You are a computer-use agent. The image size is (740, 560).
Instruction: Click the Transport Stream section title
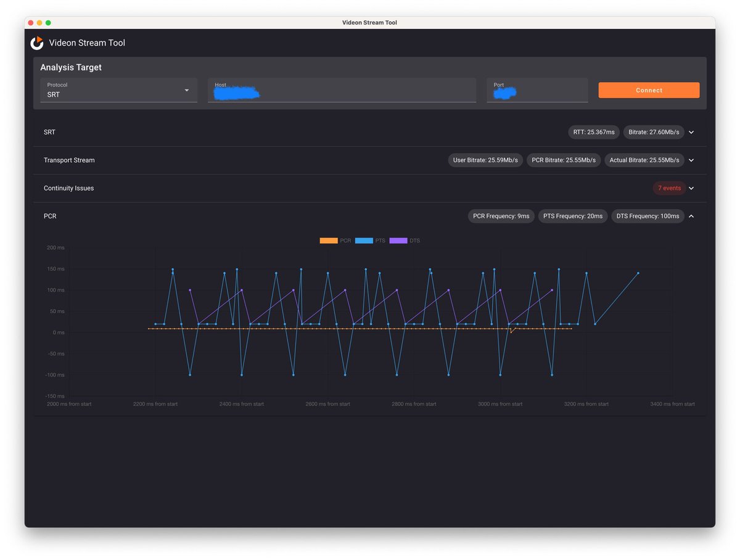tap(69, 160)
